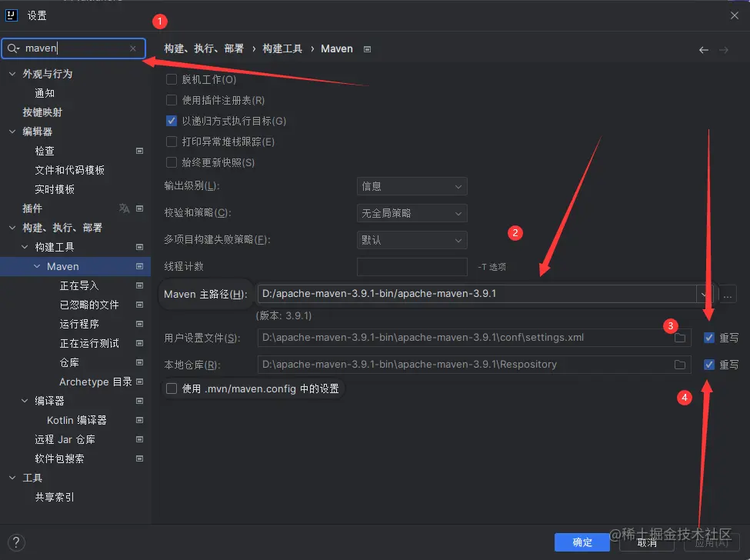Click the search magnifier icon in the search box
Viewport: 750px width, 560px height.
pos(13,48)
